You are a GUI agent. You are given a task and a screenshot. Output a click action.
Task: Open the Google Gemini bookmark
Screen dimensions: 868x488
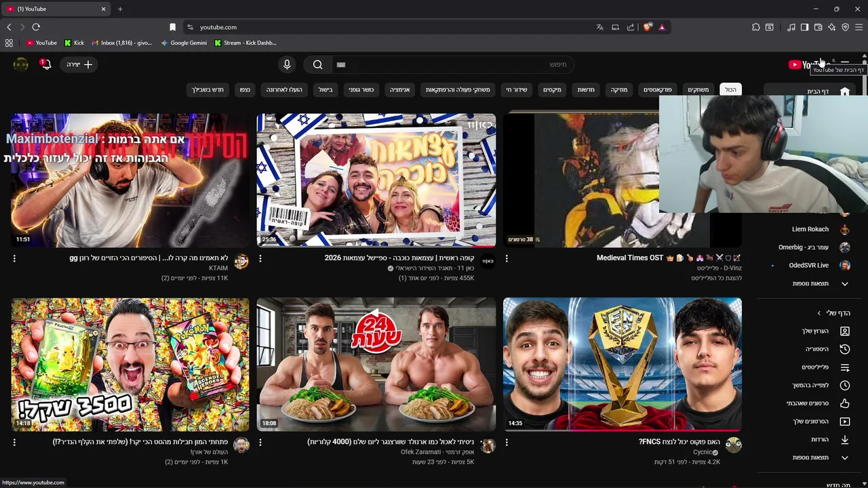184,43
